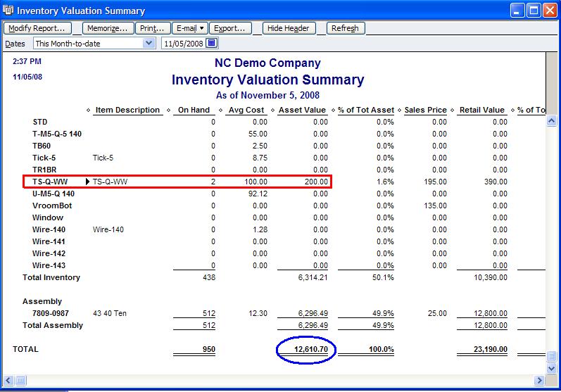561x392 pixels.
Task: Click the diamond resize marker before Avg Cost
Action: click(222, 110)
